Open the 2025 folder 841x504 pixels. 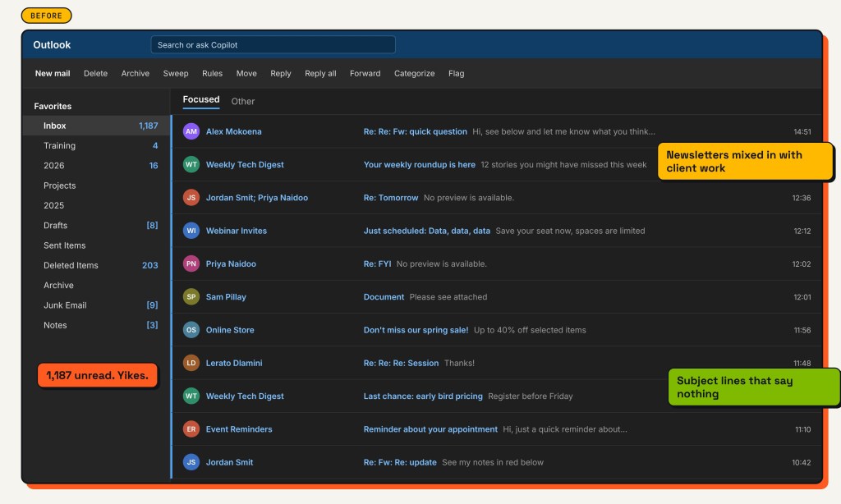97,205
